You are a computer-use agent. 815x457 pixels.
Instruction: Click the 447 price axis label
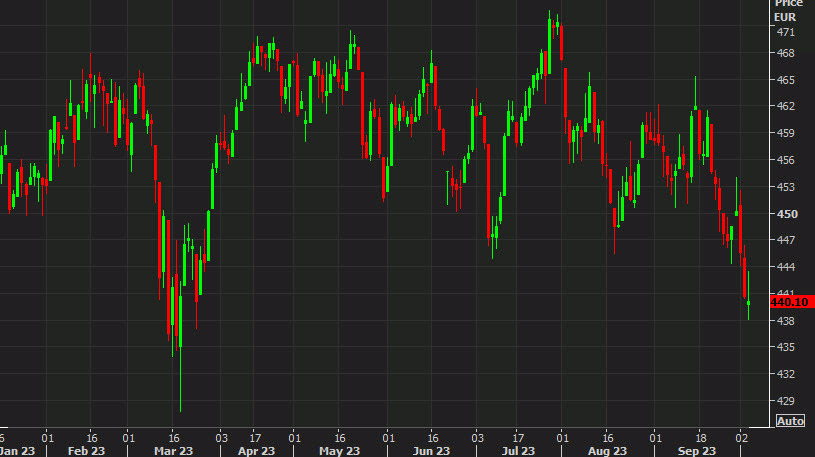click(785, 240)
